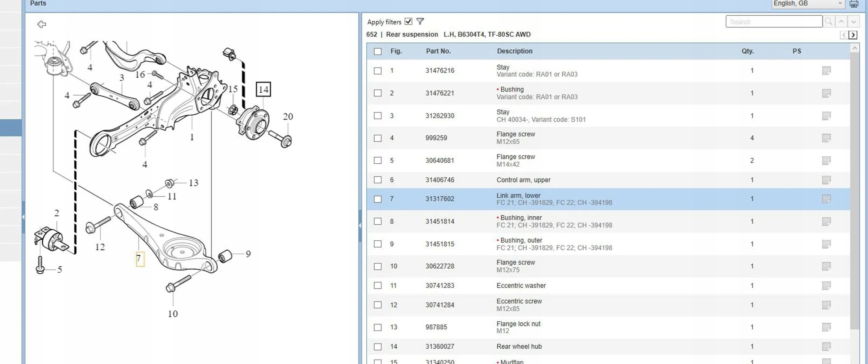Open note icon for part 30622728
868x364 pixels.
pos(826,266)
